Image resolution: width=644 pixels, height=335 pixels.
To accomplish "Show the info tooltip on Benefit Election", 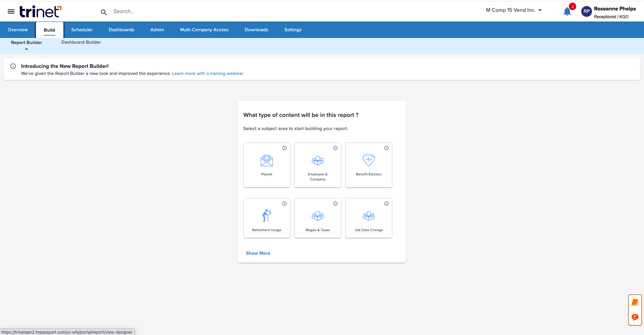I will coord(386,148).
